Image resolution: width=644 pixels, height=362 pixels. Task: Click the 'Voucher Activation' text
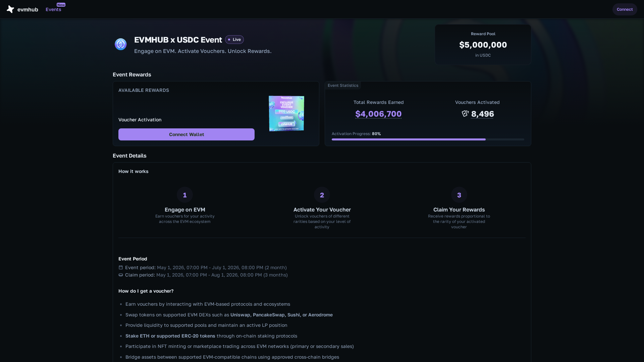click(x=140, y=120)
